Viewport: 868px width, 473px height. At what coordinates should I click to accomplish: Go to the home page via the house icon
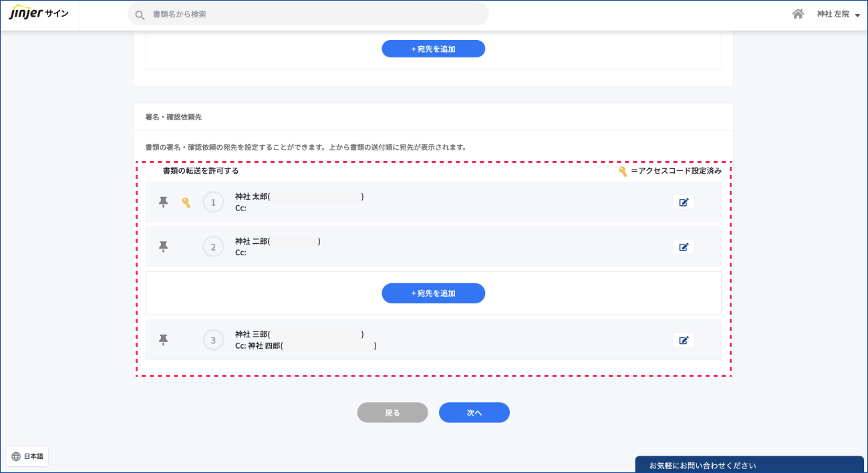797,14
